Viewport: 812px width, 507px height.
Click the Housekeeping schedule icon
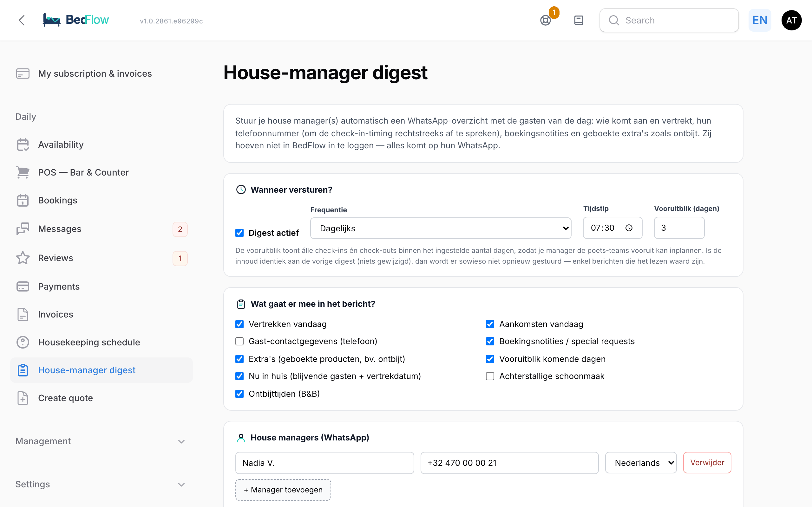point(23,342)
